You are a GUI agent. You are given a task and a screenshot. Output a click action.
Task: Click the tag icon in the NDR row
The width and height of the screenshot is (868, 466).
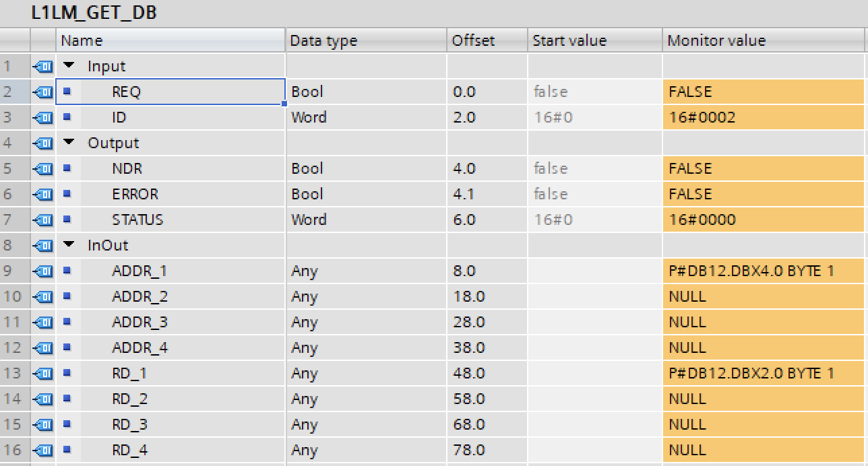[42, 169]
